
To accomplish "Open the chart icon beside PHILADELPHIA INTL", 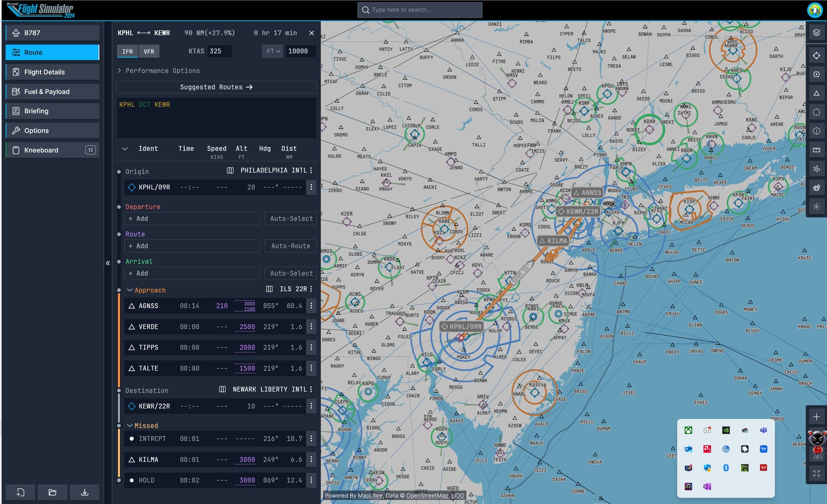I will pyautogui.click(x=230, y=170).
